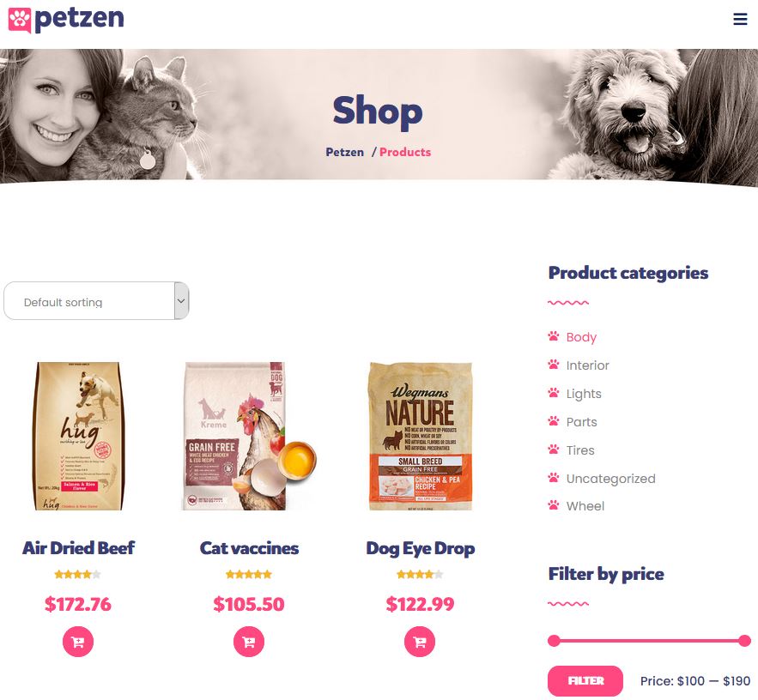Click the paw icon beside Wheel
The width and height of the screenshot is (758, 700).
pyautogui.click(x=553, y=505)
